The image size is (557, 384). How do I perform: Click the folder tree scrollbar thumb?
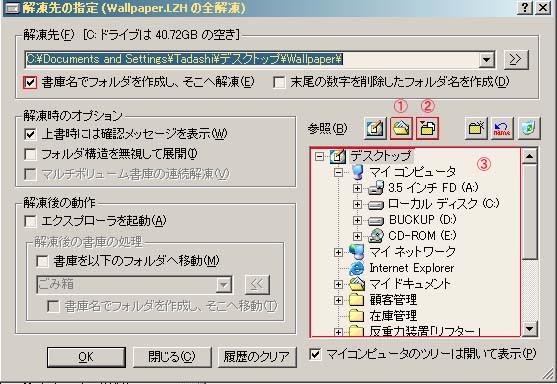530,211
